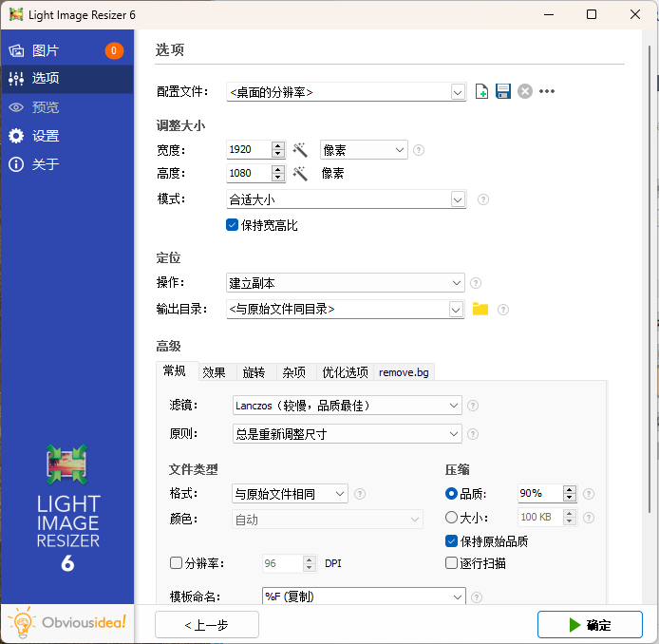Click the magic wand beside 高度
659x644 pixels.
pos(300,174)
